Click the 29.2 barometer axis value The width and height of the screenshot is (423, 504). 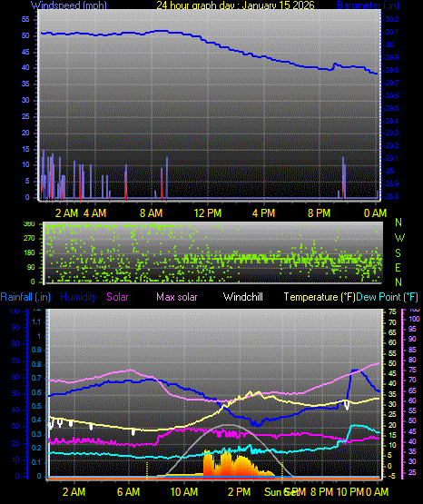[392, 145]
